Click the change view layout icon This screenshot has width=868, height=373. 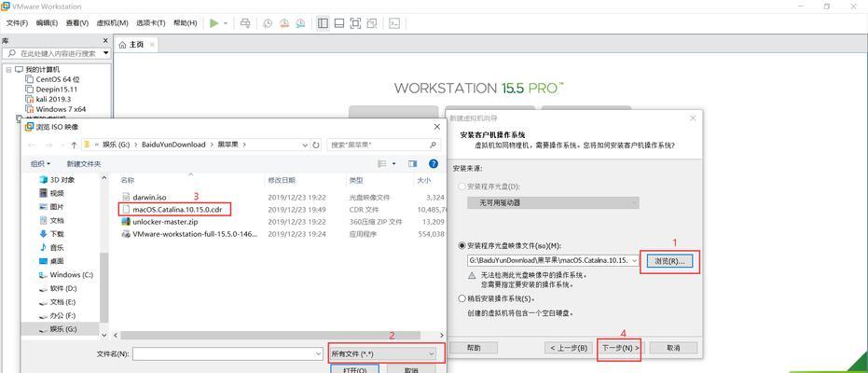coord(382,164)
